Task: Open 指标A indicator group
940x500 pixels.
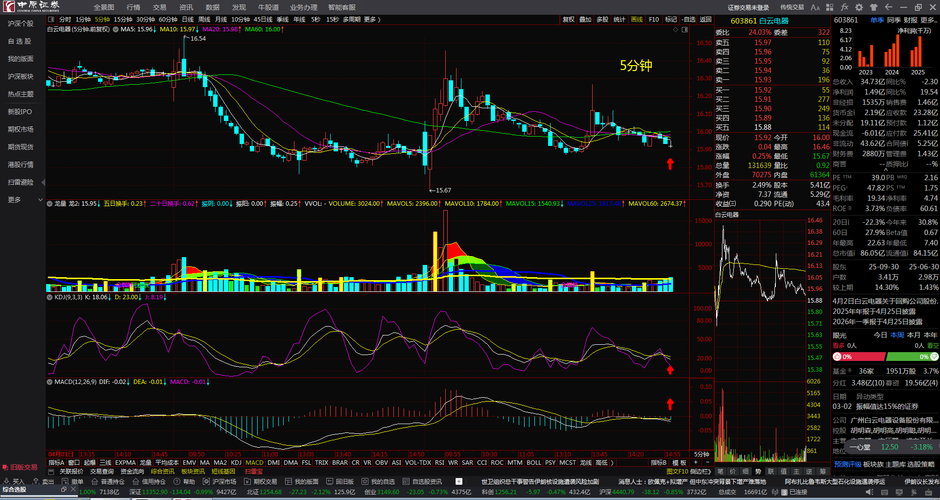Action: (56, 463)
